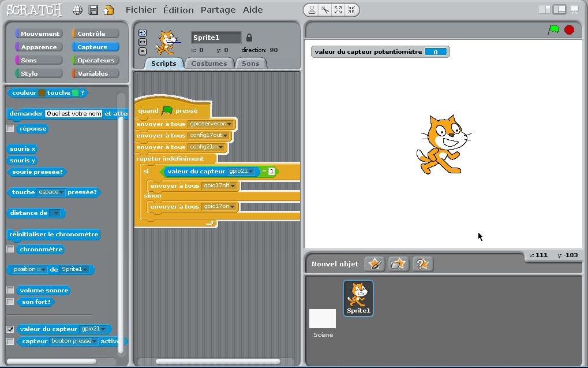The image size is (588, 368).
Task: Open the language globe icon
Action: coord(78,10)
